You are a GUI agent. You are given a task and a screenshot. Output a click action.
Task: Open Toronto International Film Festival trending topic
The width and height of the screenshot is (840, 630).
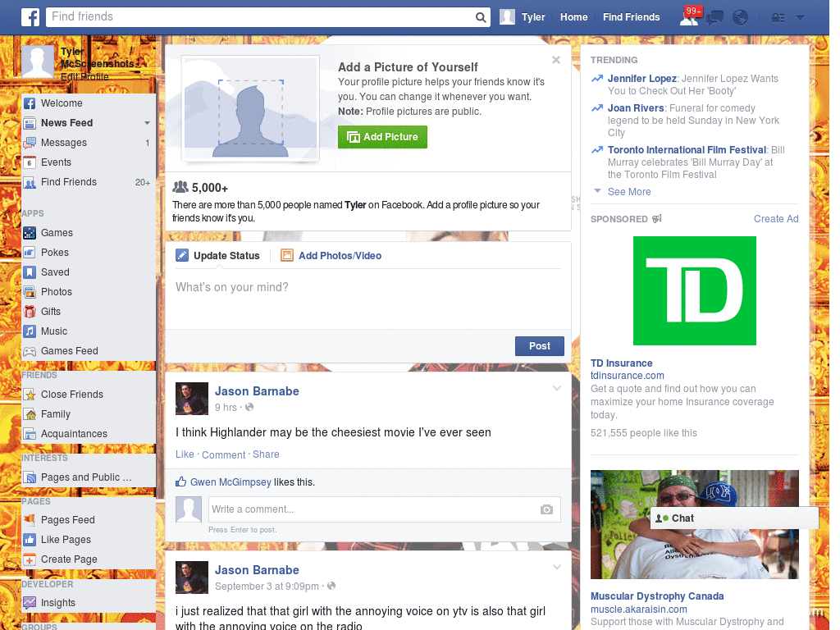687,150
